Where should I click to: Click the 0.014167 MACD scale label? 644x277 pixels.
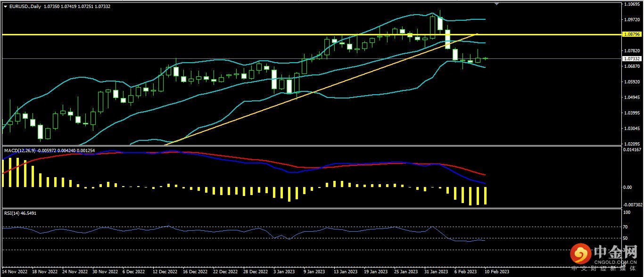tap(632, 150)
